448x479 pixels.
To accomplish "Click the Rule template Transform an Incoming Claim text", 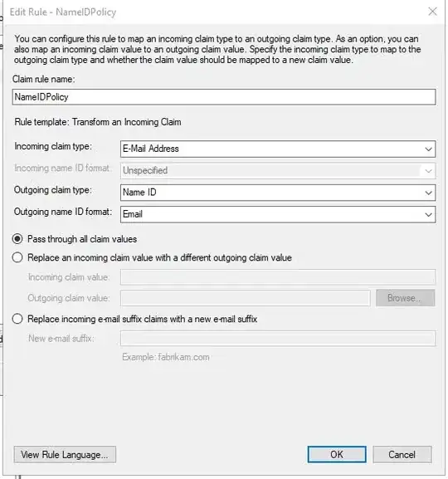I will pos(98,122).
